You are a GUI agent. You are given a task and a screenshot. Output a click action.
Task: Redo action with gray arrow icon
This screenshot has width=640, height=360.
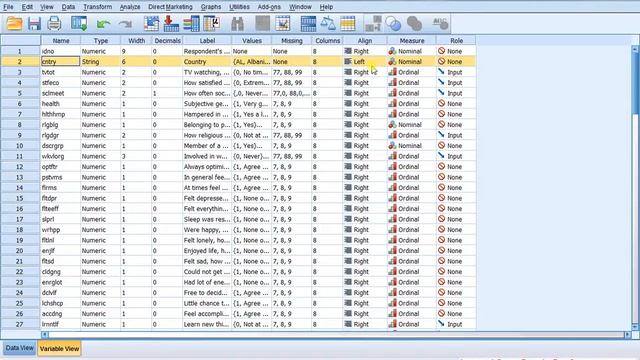pos(125,24)
